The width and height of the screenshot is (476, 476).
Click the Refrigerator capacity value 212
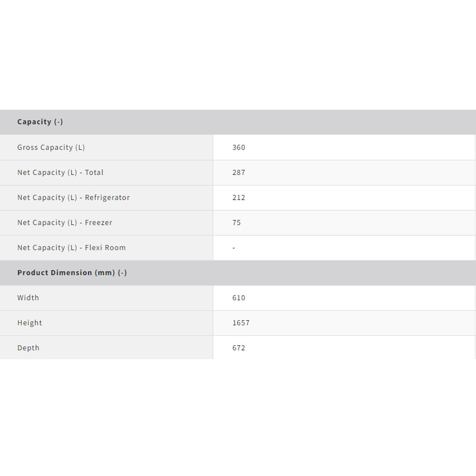click(238, 198)
